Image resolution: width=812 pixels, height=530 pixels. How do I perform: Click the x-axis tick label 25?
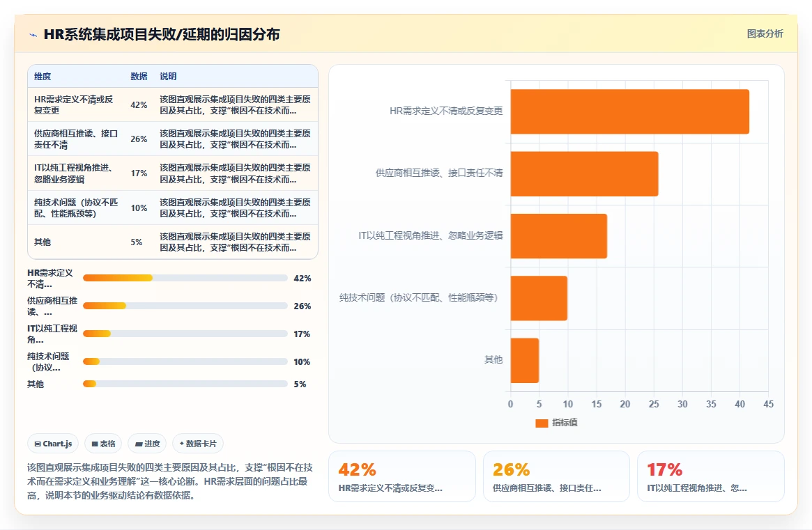[654, 404]
